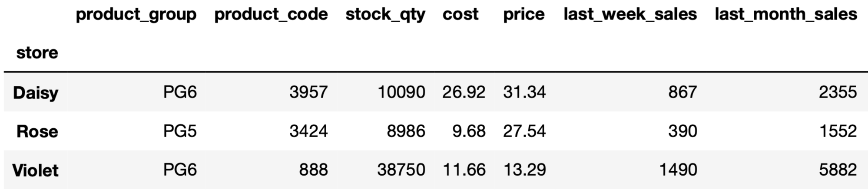Click the PG5 product group cell
868x196 pixels.
[180, 131]
